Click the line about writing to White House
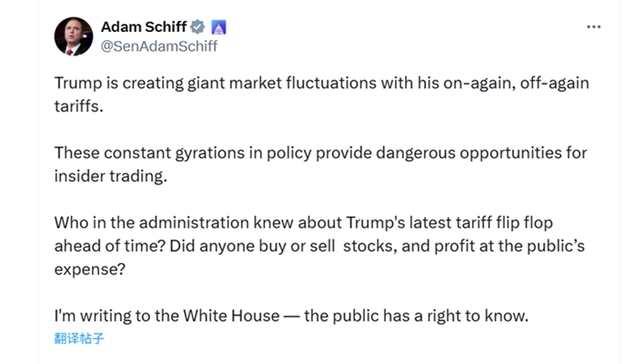 click(x=290, y=317)
